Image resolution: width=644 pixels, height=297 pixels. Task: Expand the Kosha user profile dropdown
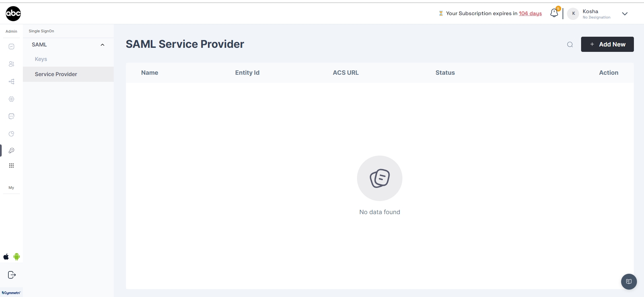(x=625, y=14)
